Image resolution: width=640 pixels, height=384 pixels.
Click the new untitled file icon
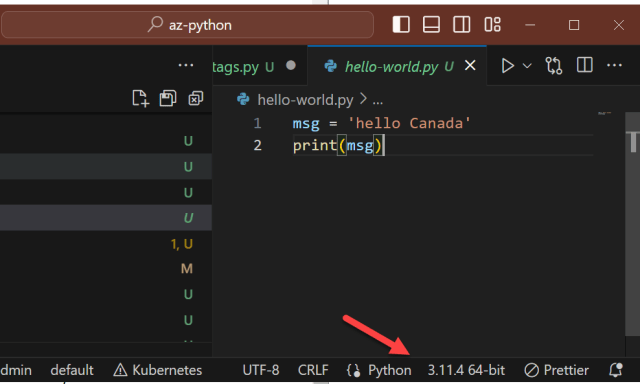click(140, 98)
